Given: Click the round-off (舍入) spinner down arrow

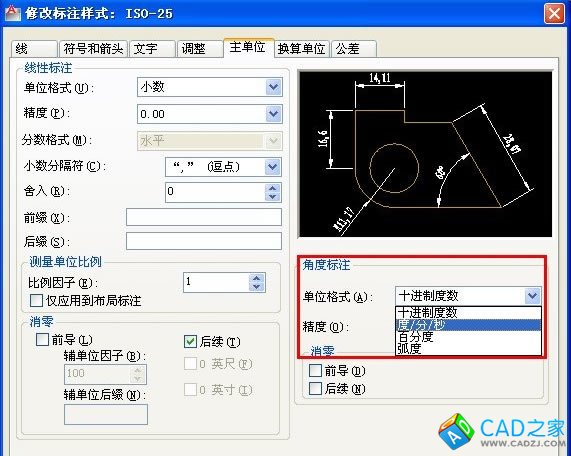Looking at the screenshot, I should 273,197.
